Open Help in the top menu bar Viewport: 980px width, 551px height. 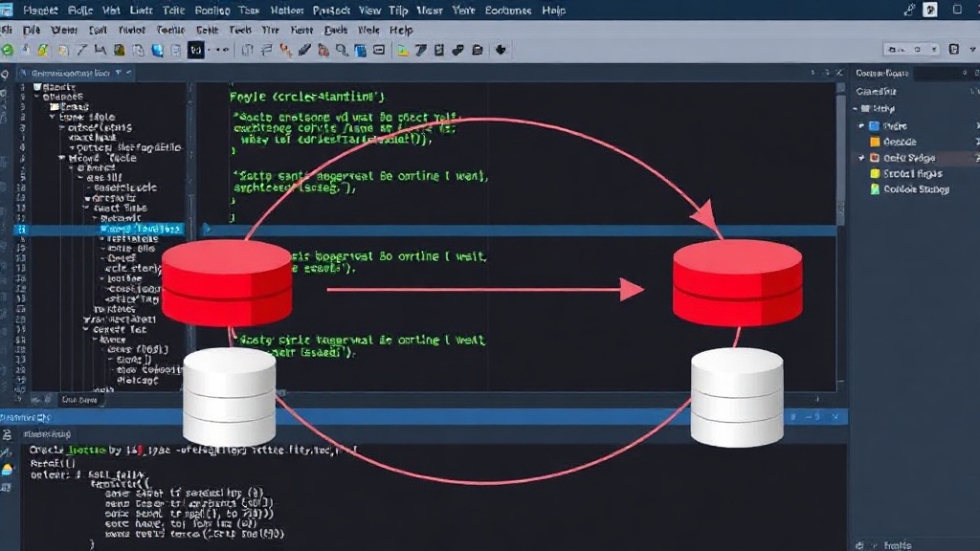point(554,11)
